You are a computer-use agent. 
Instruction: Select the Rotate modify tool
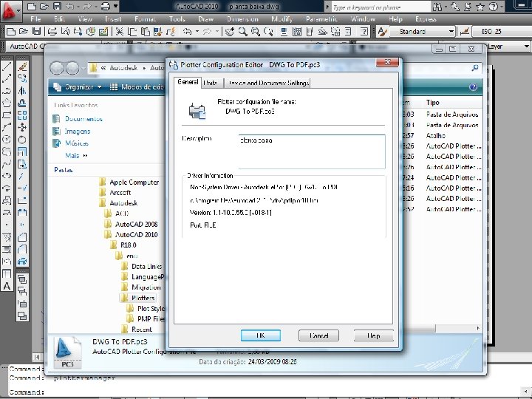pyautogui.click(x=22, y=140)
